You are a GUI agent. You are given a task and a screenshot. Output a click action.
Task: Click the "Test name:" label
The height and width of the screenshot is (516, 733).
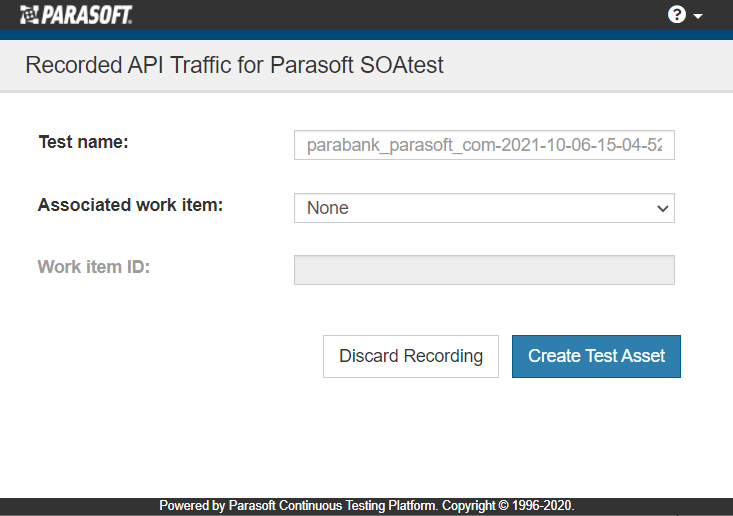83,142
